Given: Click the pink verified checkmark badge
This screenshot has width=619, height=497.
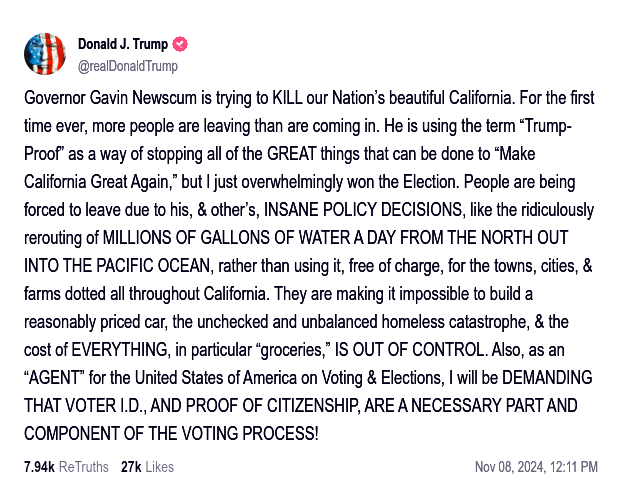Looking at the screenshot, I should coord(180,44).
